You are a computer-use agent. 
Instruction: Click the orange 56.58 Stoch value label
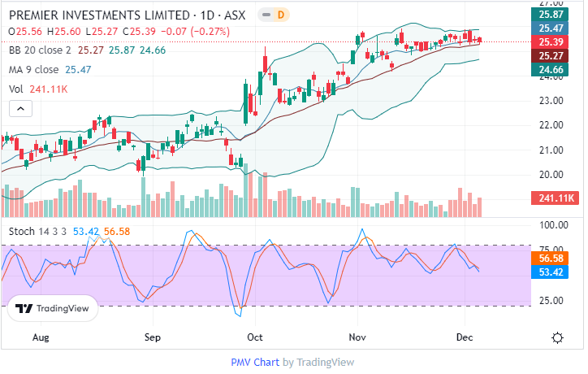pyautogui.click(x=551, y=258)
